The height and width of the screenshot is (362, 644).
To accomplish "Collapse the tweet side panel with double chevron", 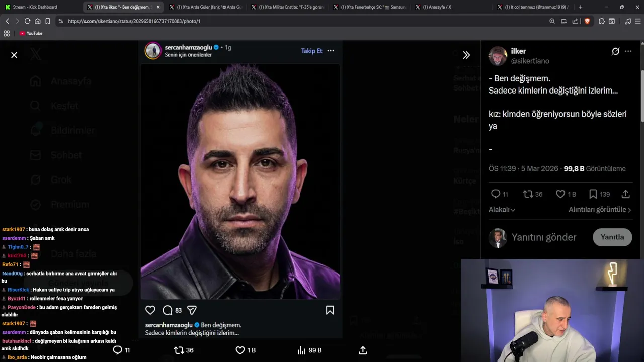I will pos(466,55).
